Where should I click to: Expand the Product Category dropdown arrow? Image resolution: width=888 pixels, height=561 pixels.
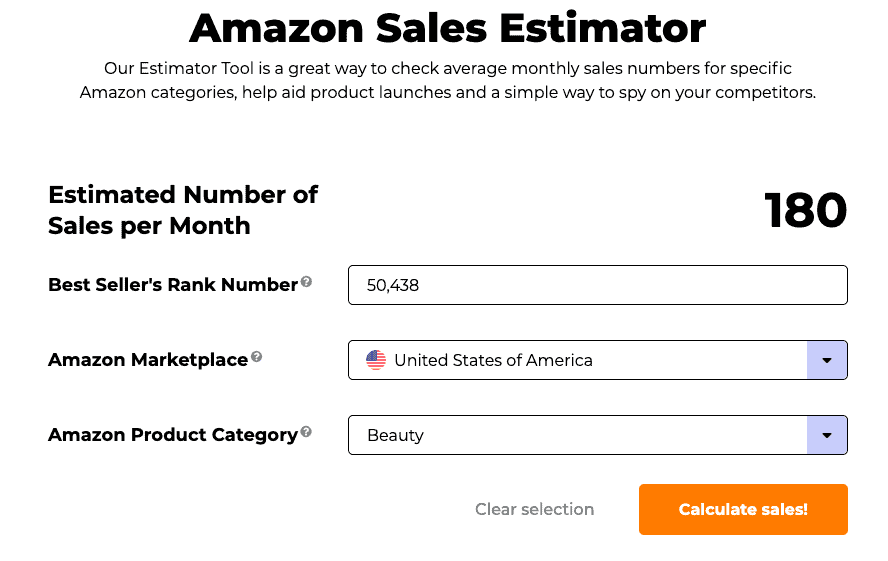click(827, 435)
